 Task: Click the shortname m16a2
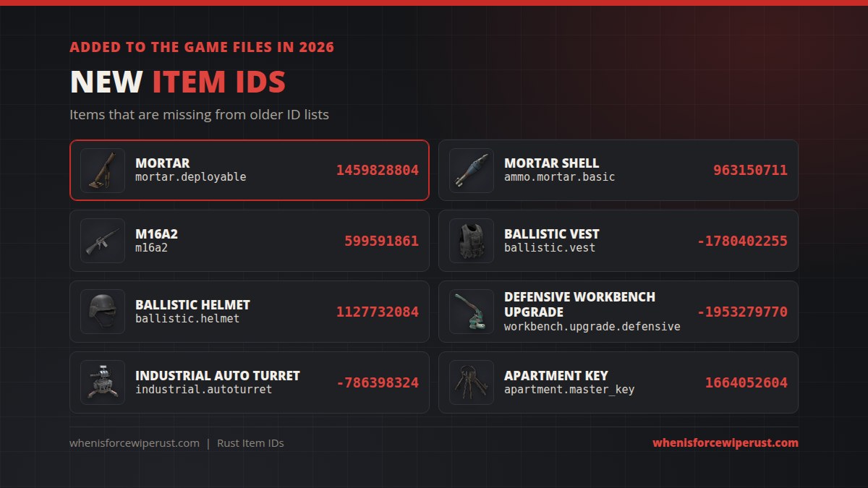pos(151,248)
